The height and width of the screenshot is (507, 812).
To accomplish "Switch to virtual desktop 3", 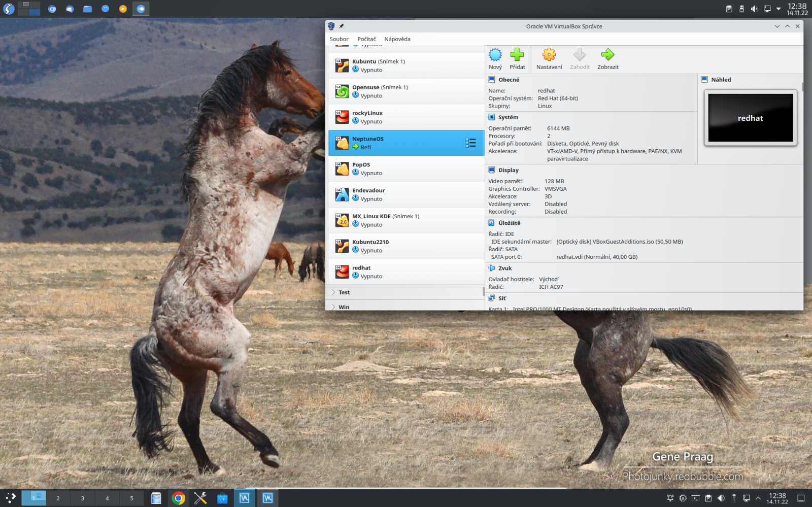I will [x=82, y=498].
